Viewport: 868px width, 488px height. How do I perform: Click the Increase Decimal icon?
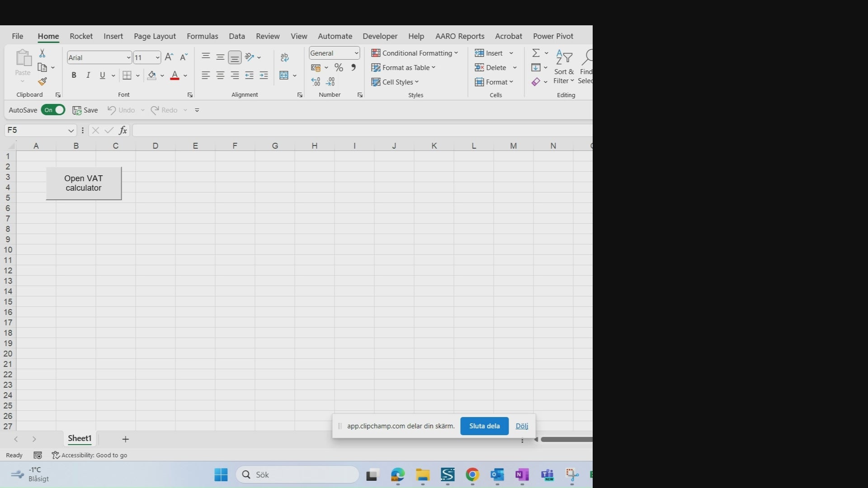[316, 82]
